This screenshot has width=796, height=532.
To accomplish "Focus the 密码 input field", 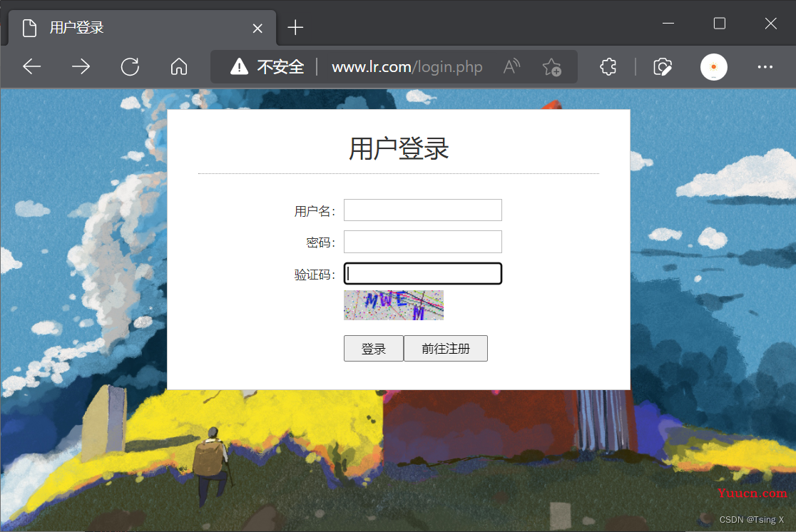I will click(x=423, y=242).
